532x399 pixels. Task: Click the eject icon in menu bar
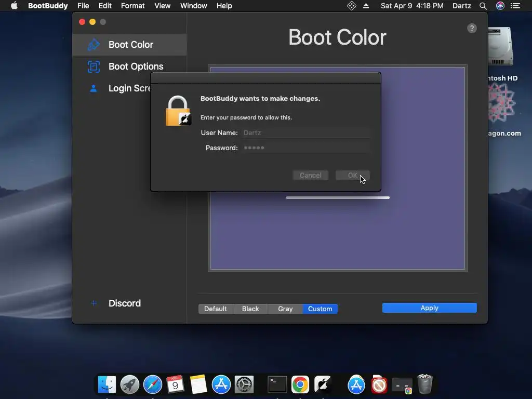tap(366, 6)
